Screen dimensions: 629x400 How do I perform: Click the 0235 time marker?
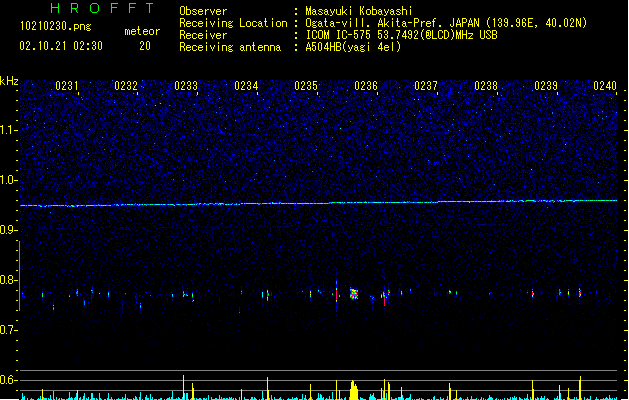306,86
